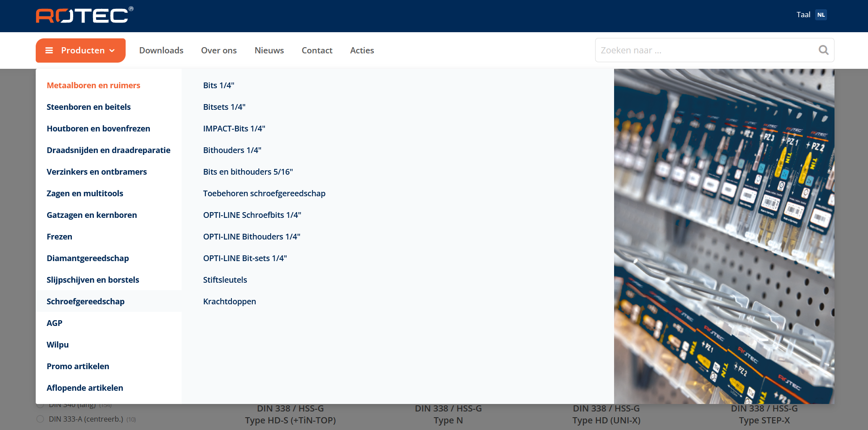This screenshot has height=430, width=868.
Task: Open Diamantgereedschap category
Action: (88, 258)
